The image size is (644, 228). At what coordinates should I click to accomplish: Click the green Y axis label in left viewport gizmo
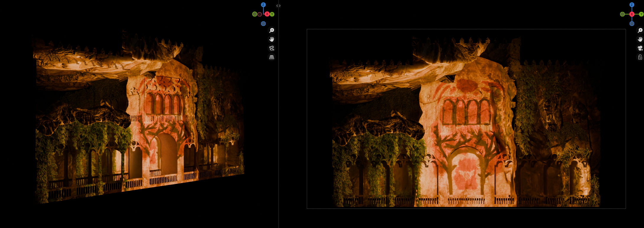pos(272,14)
